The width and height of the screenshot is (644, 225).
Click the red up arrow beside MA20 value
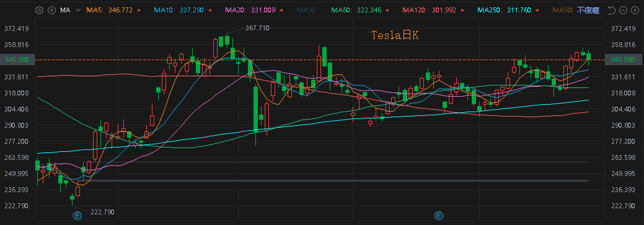[x=281, y=11]
